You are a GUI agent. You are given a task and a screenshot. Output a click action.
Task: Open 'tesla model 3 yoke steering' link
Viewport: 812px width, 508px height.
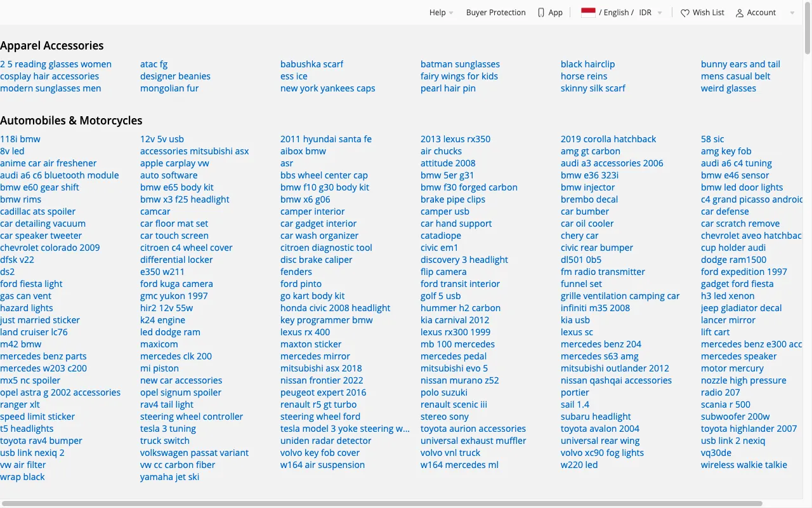[345, 429]
